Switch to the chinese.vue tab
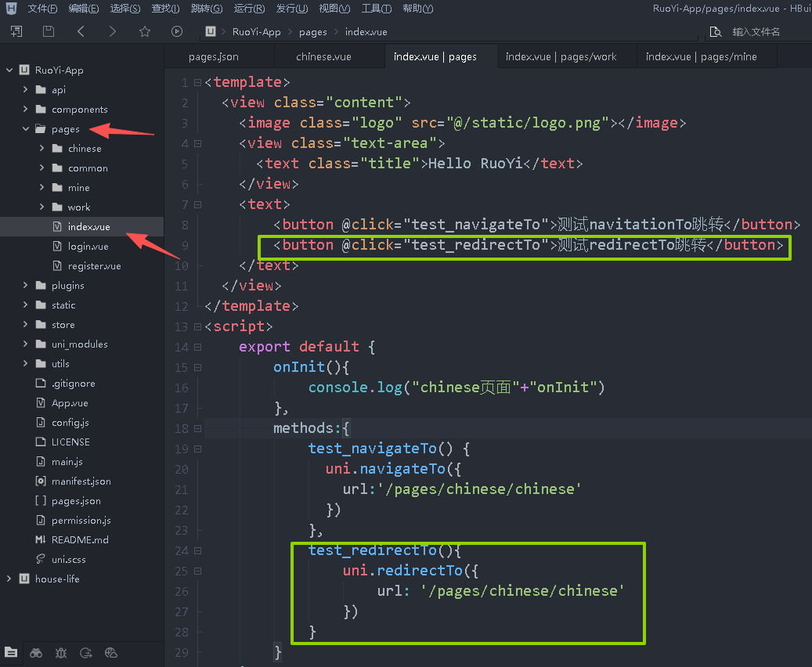Viewport: 812px width, 667px height. (323, 56)
